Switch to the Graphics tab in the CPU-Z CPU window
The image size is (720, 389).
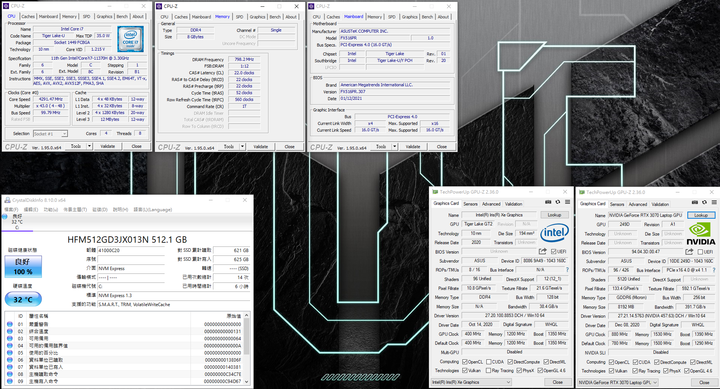(104, 16)
